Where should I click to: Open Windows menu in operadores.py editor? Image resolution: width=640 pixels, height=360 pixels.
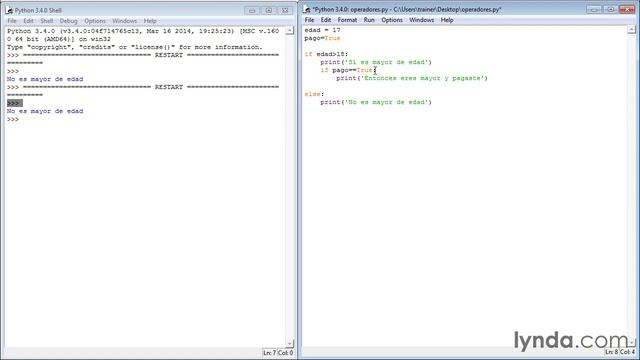pyautogui.click(x=422, y=20)
